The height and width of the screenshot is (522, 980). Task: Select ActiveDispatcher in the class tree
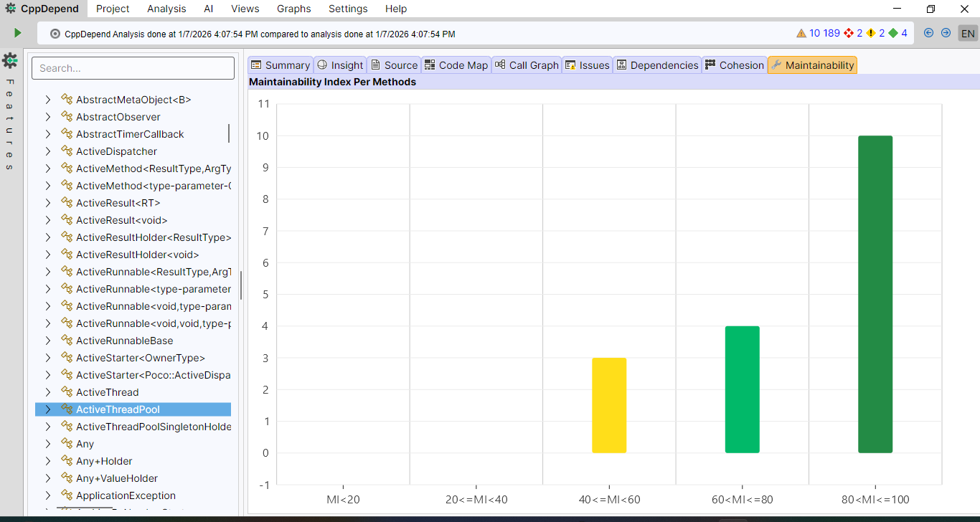[x=116, y=151]
